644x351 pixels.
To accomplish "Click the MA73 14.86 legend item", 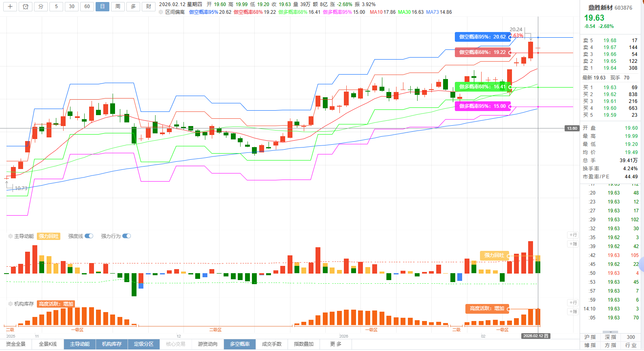I will (x=439, y=12).
